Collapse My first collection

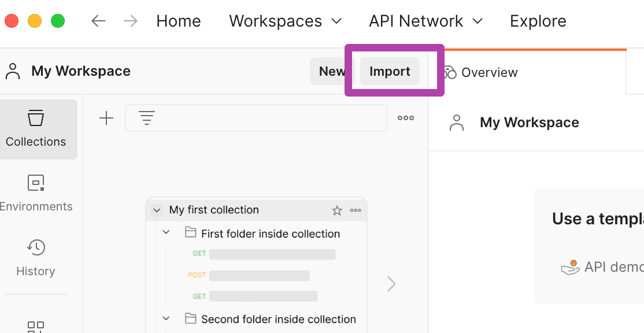click(x=157, y=210)
